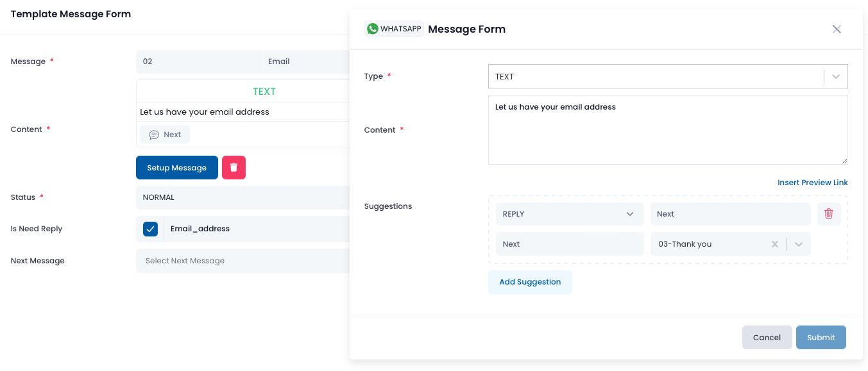This screenshot has height=371, width=868.
Task: Cancel the message form
Action: click(767, 338)
